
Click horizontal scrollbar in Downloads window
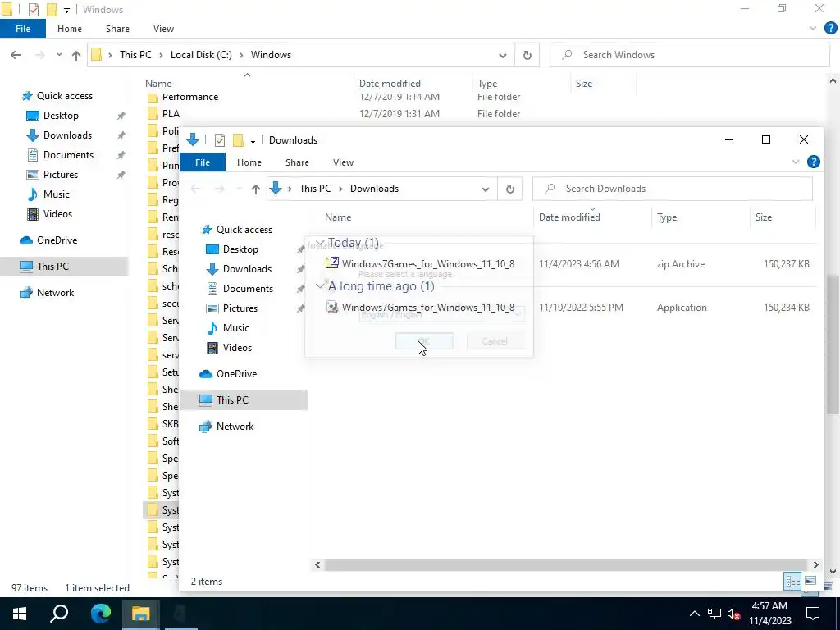click(x=565, y=564)
